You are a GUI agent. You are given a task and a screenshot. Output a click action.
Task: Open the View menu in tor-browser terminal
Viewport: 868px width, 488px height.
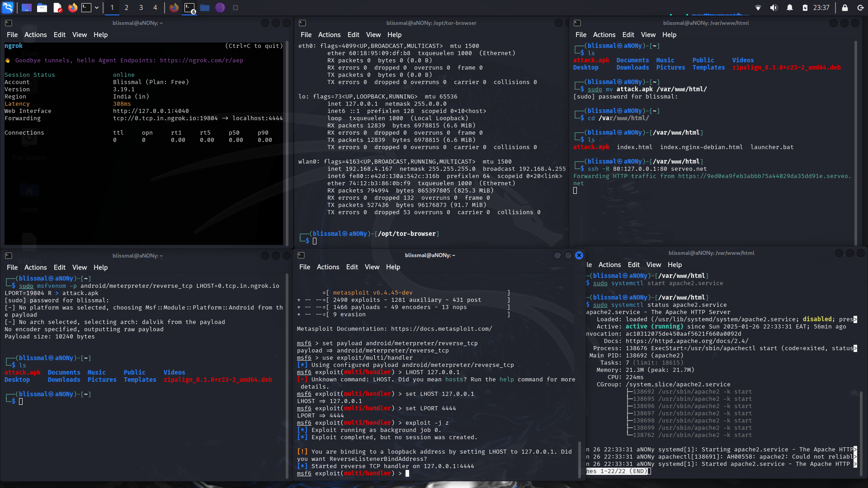373,35
